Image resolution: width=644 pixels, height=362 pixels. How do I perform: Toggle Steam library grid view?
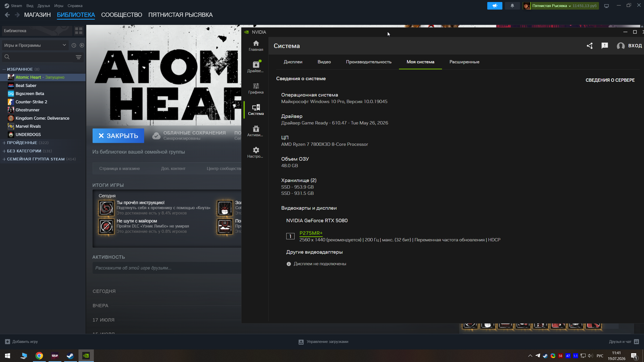(x=79, y=31)
